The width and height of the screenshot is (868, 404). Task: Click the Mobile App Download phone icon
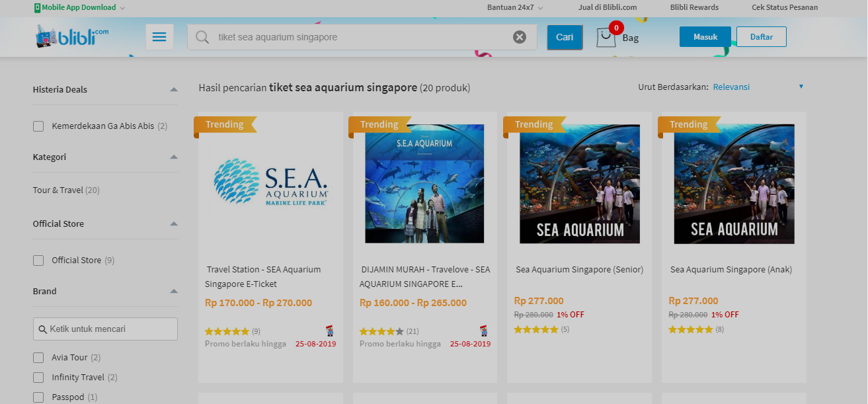point(37,8)
